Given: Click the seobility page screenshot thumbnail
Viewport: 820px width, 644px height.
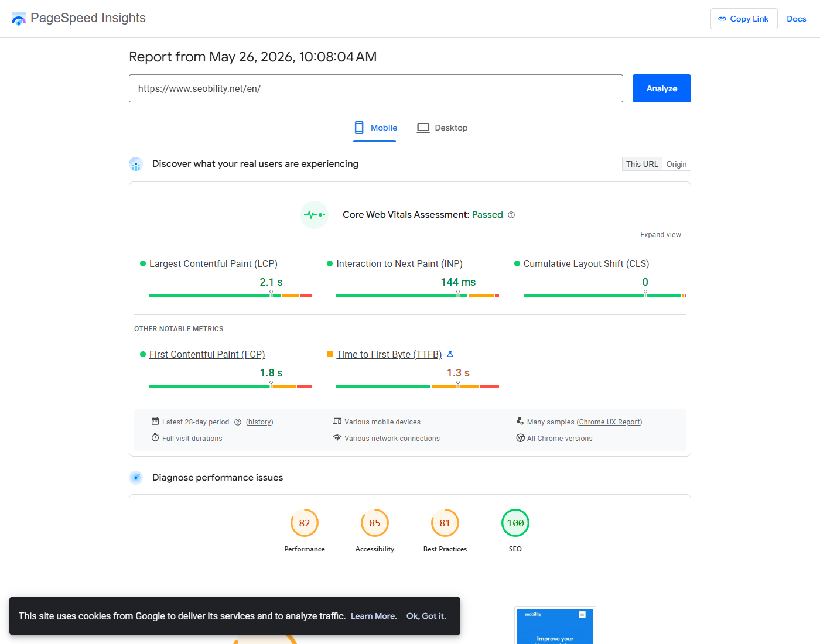Looking at the screenshot, I should tap(555, 626).
